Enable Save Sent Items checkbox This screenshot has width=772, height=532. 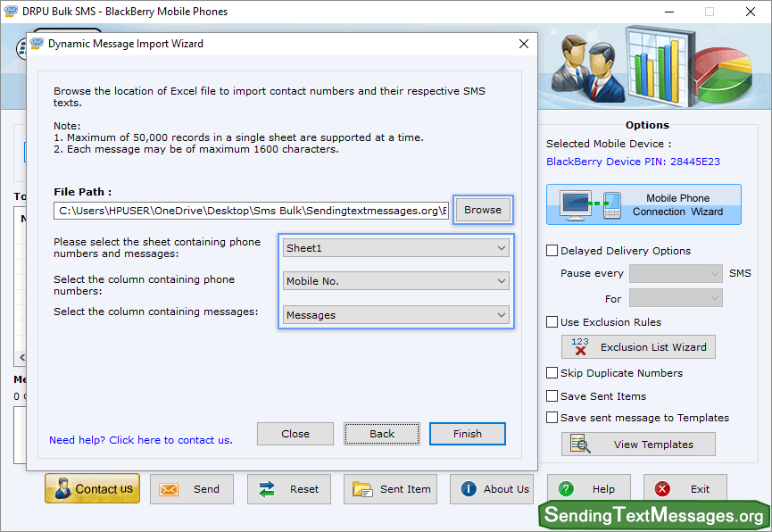tap(552, 395)
